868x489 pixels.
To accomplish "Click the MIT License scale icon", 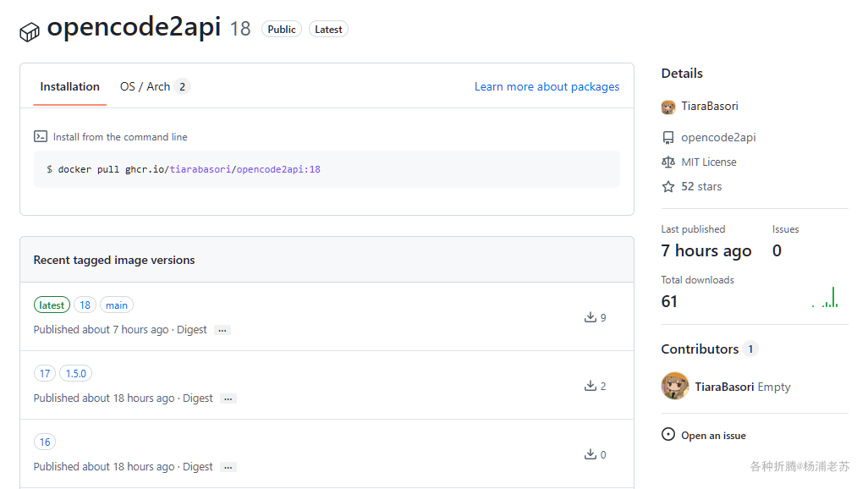I will point(668,162).
